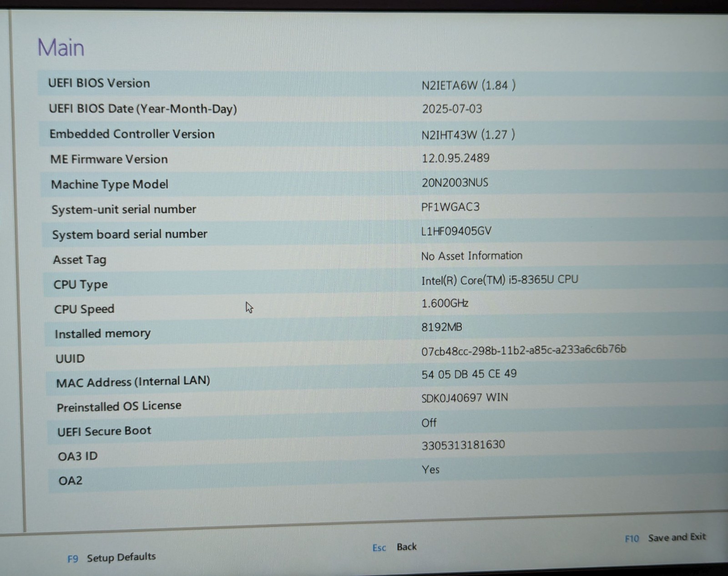Click Intel(R) Core(TM) i5-8365U CPU value
The width and height of the screenshot is (728, 576).
coord(500,280)
